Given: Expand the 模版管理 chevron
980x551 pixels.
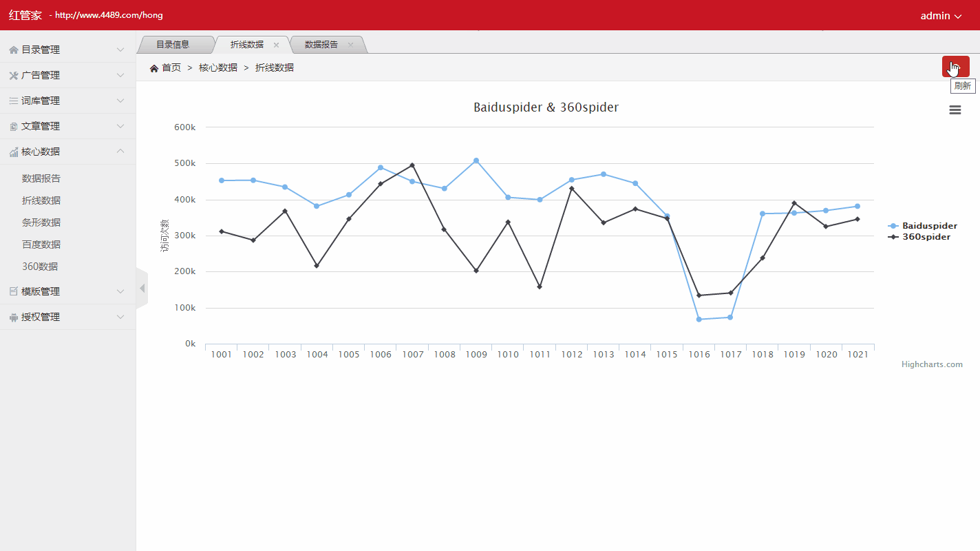Looking at the screenshot, I should pos(120,292).
